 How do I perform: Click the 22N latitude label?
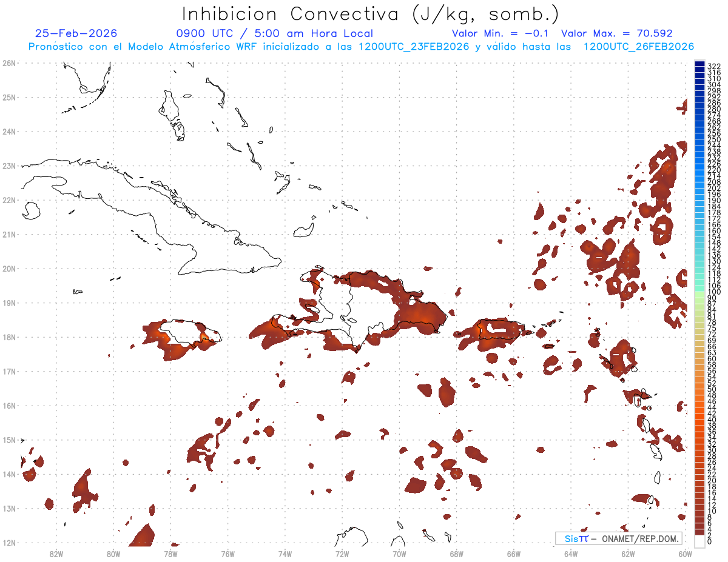(x=8, y=200)
